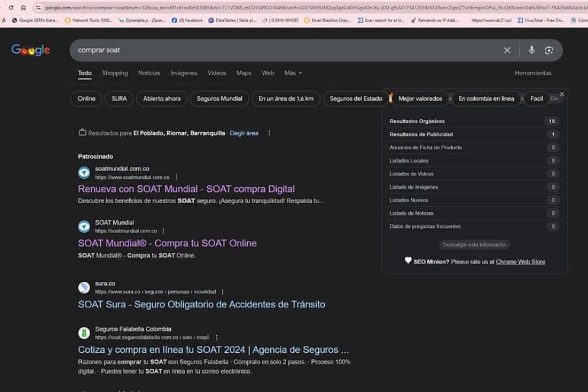Apply En un área de 1,6 km chip

(286, 98)
